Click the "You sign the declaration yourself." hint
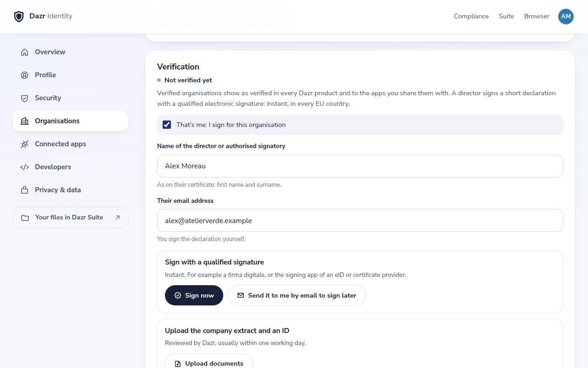Image resolution: width=588 pixels, height=368 pixels. (x=201, y=239)
